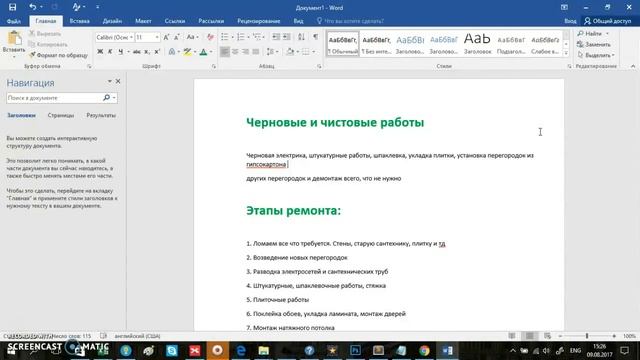Screen dimensions: 640x360
Task: Open Chrome from the taskbar
Action: coord(424,351)
